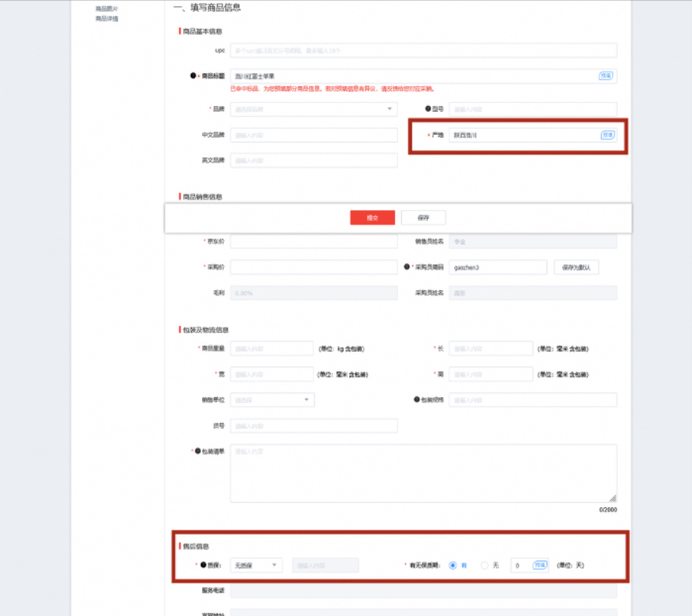Select the 有 radio for 有无保质期
The width and height of the screenshot is (692, 616).
click(x=452, y=565)
